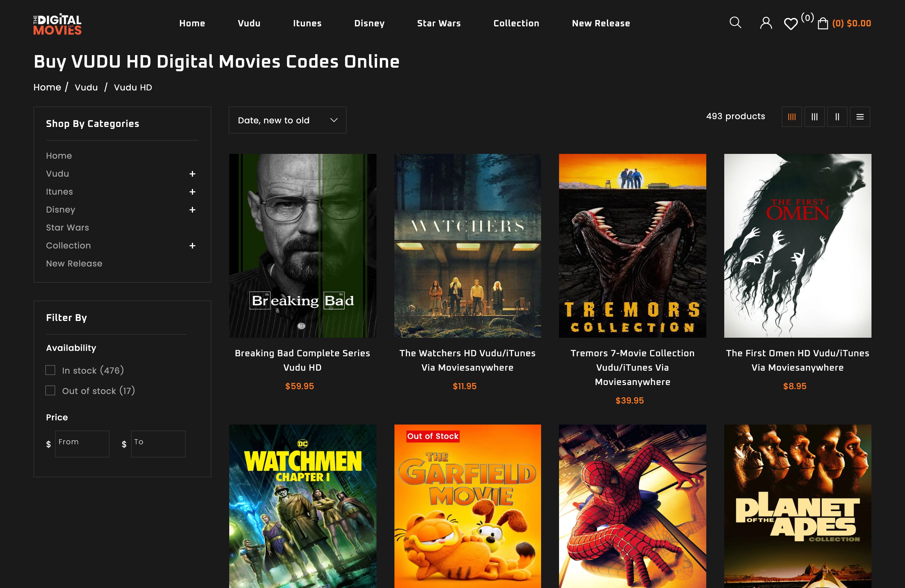The image size is (905, 588).
Task: Open the Date, new to old sort dropdown
Action: coord(287,120)
